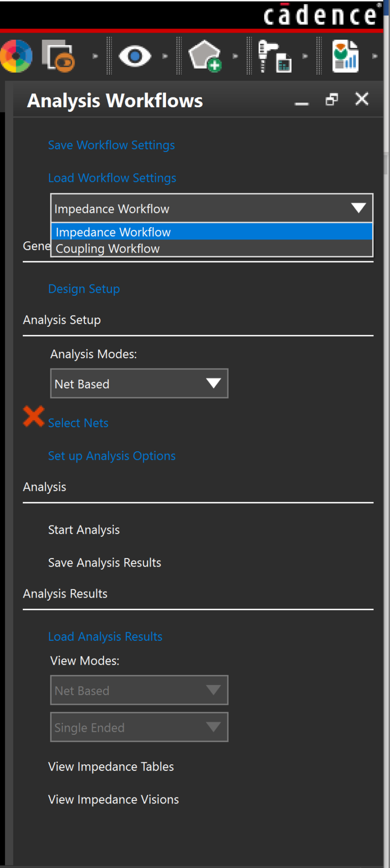390x868 pixels.
Task: Choose Impedance Workflow in the open dropdown
Action: (113, 232)
